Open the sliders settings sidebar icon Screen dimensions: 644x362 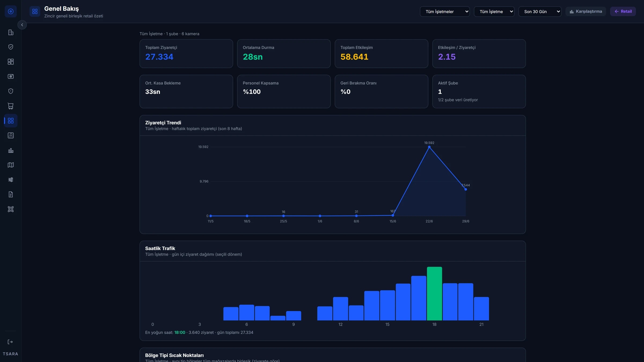tap(11, 180)
